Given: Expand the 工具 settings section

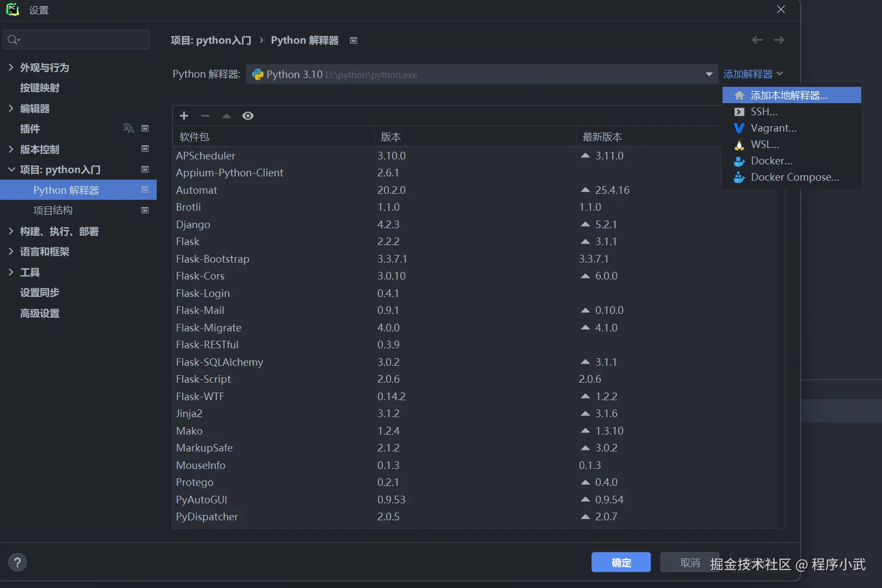Looking at the screenshot, I should pos(11,272).
